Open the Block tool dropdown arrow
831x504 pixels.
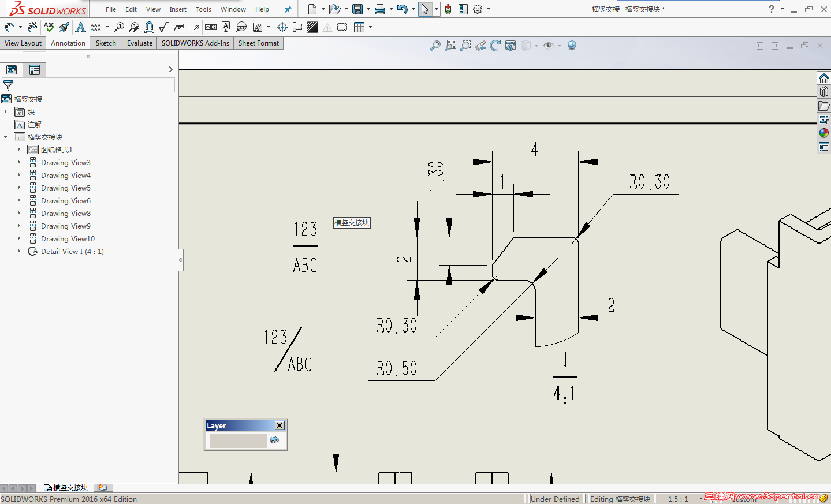point(269,27)
